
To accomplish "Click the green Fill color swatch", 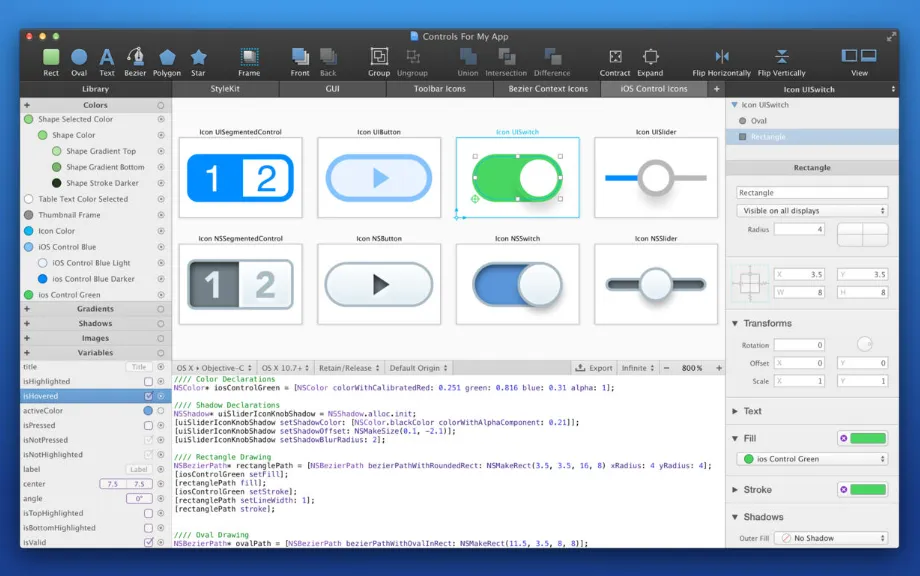I will (x=868, y=438).
